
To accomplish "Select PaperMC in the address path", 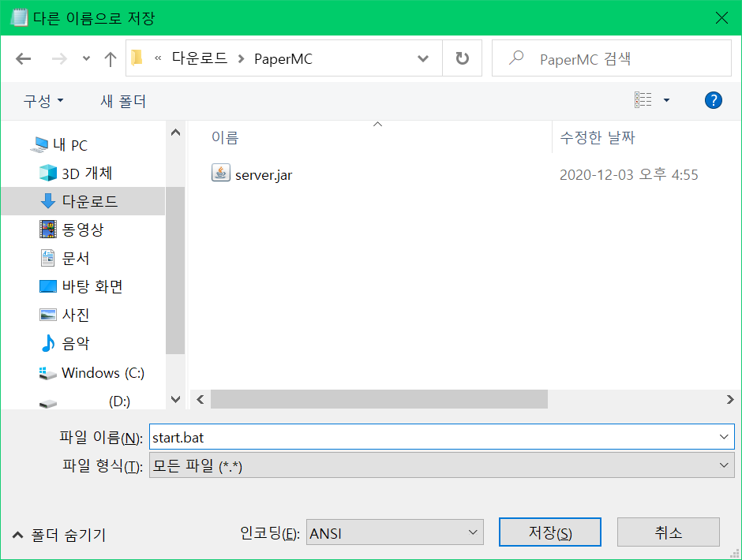I will point(283,59).
